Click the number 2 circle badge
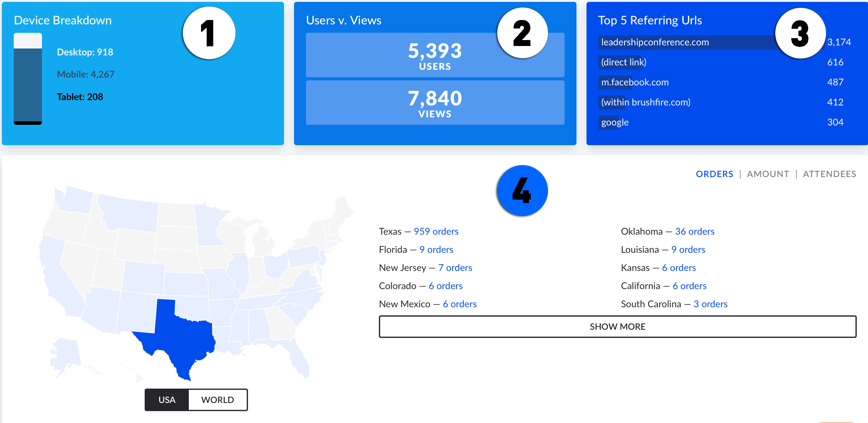 tap(522, 33)
